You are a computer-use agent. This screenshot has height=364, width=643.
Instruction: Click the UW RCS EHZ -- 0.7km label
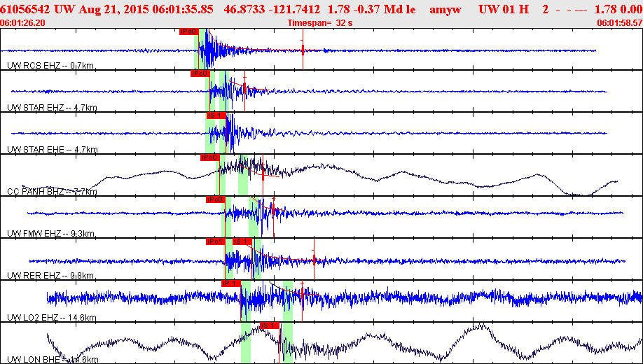point(50,66)
